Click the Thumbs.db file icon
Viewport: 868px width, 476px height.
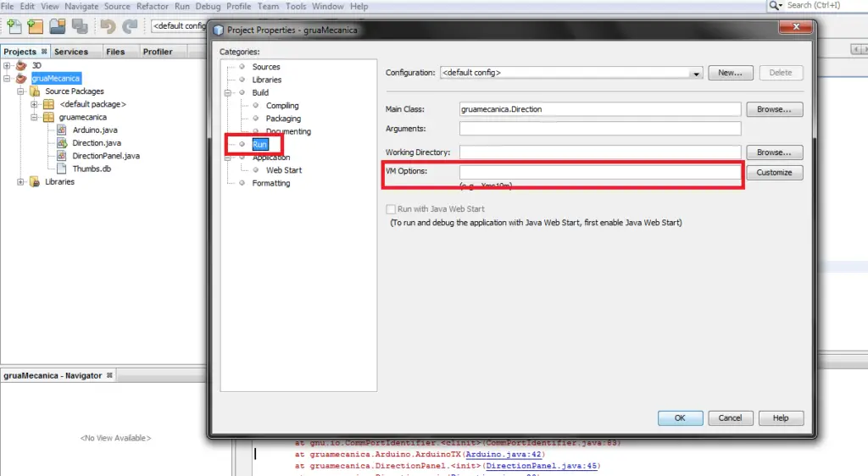click(x=63, y=169)
